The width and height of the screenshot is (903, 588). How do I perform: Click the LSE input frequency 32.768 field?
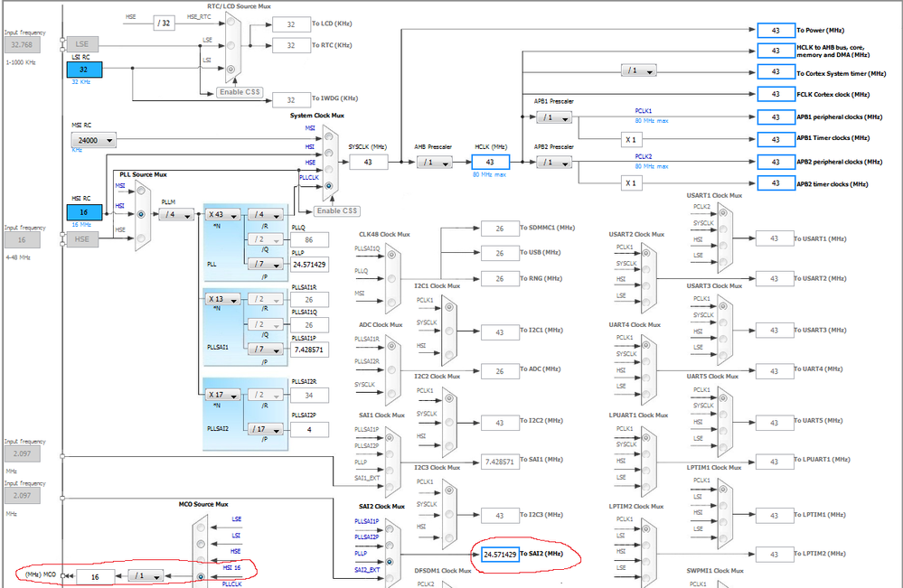(x=22, y=44)
